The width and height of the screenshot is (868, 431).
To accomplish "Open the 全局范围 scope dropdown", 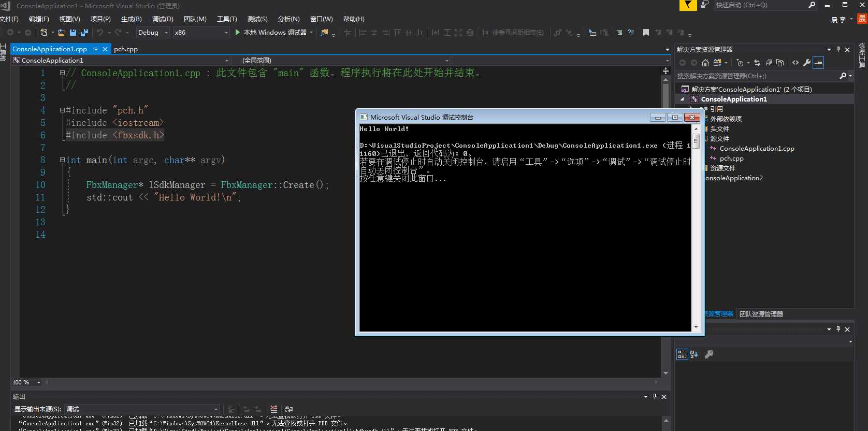I will tap(340, 61).
